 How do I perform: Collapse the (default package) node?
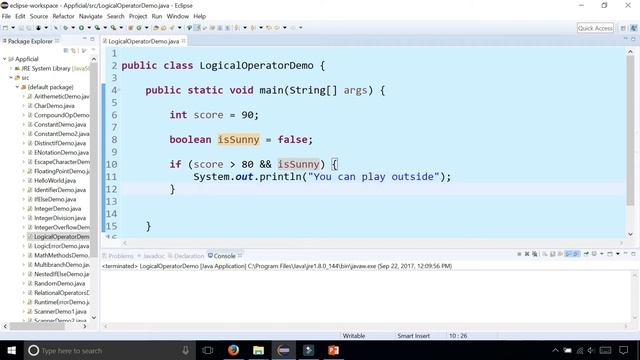[18, 87]
